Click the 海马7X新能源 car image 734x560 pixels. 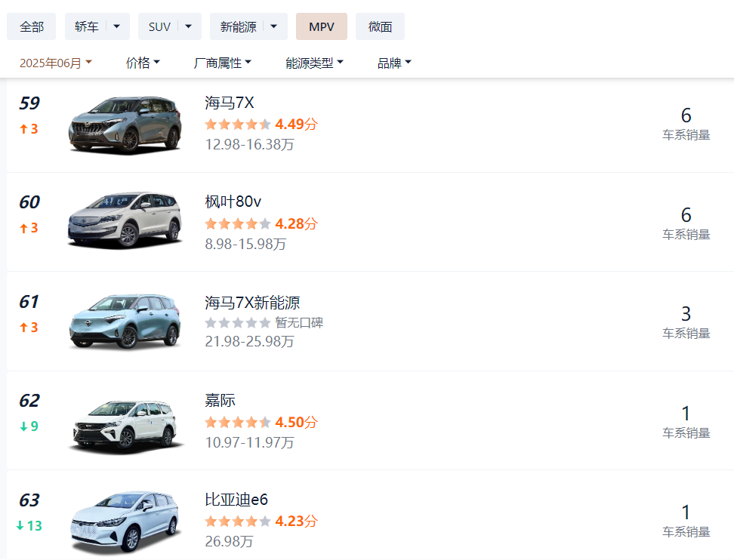click(x=125, y=322)
